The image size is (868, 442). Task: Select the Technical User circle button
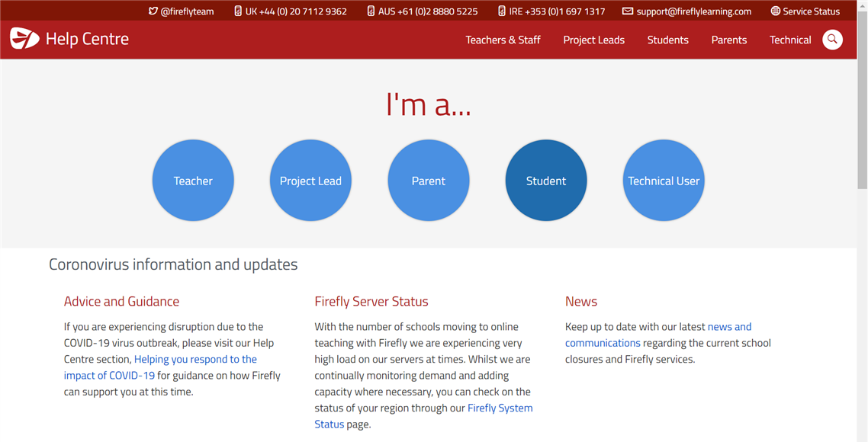pyautogui.click(x=664, y=181)
